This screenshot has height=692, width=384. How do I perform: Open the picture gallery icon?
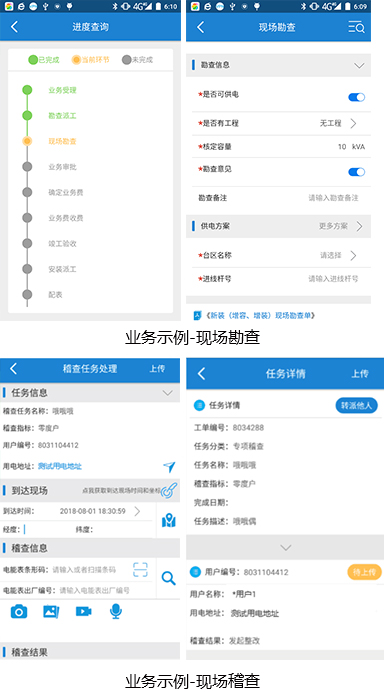point(51,611)
